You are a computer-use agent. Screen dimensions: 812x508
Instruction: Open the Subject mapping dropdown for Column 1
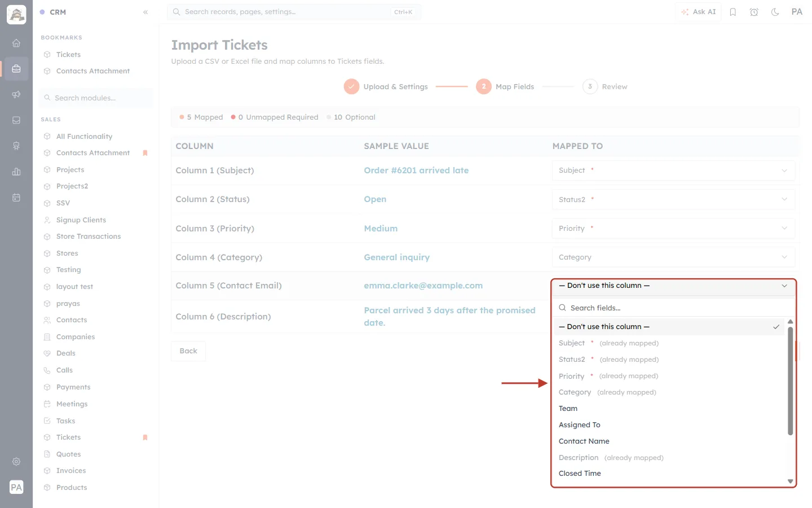[x=673, y=170]
